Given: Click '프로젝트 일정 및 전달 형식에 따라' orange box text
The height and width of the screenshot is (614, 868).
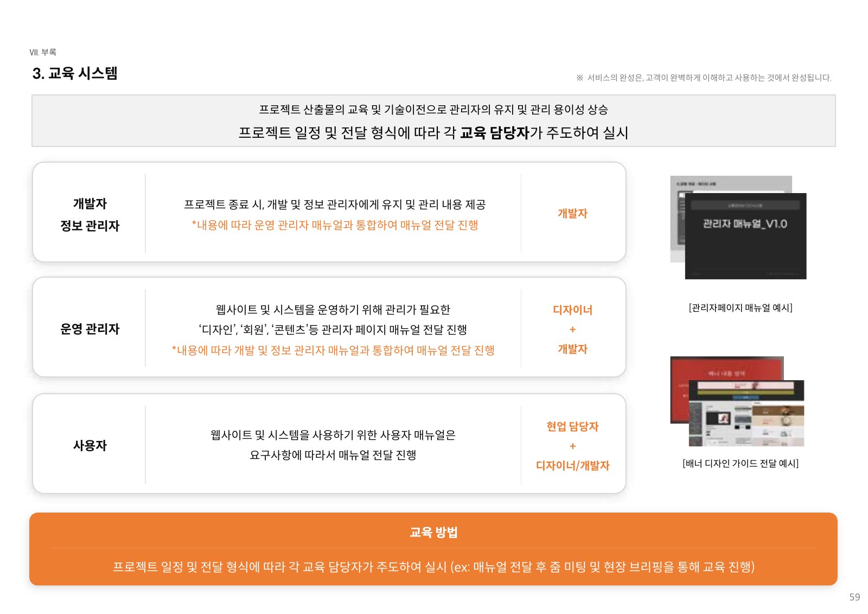Looking at the screenshot, I should click(x=433, y=567).
